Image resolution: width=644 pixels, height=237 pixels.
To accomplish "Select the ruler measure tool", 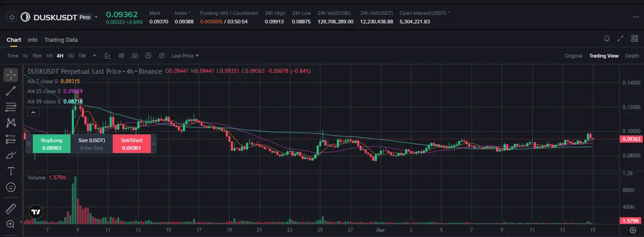I will point(11,208).
